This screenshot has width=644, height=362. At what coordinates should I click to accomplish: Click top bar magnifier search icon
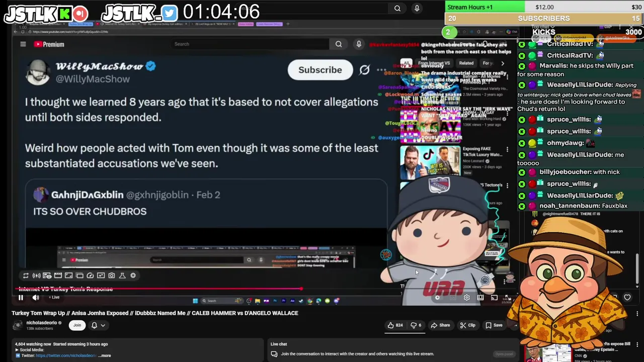click(x=397, y=8)
